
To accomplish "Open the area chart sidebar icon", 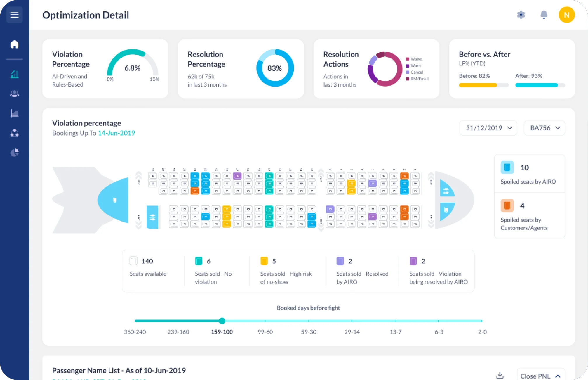I will (15, 113).
